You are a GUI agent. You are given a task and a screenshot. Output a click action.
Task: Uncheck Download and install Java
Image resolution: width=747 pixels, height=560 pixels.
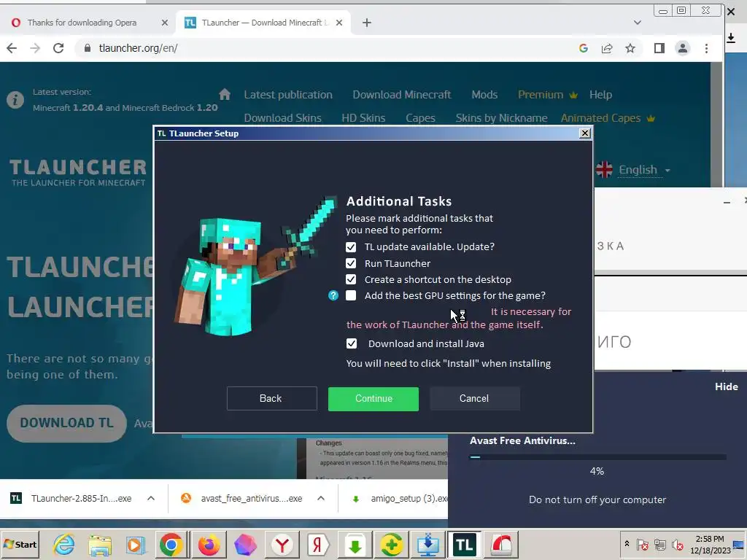point(351,343)
